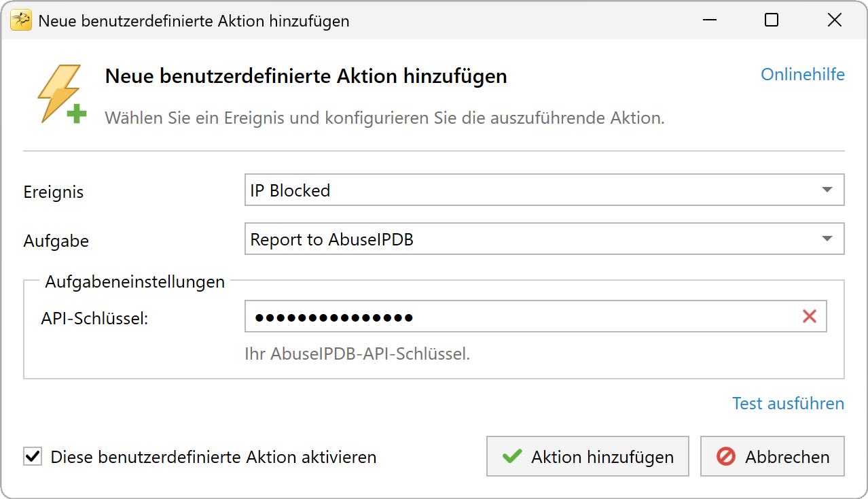Viewport: 868px width, 499px height.
Task: Click the subtitle Wählen Sie ein Ereignis text
Action: tap(384, 118)
